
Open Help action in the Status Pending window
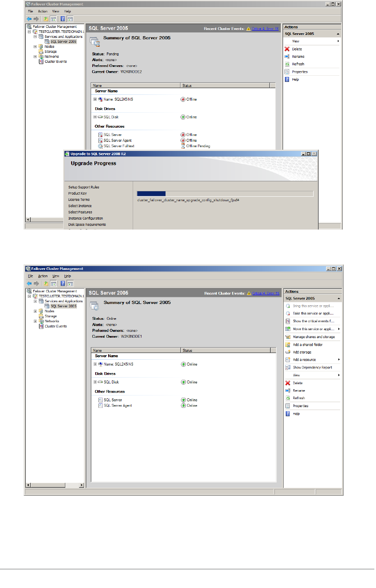295,79
